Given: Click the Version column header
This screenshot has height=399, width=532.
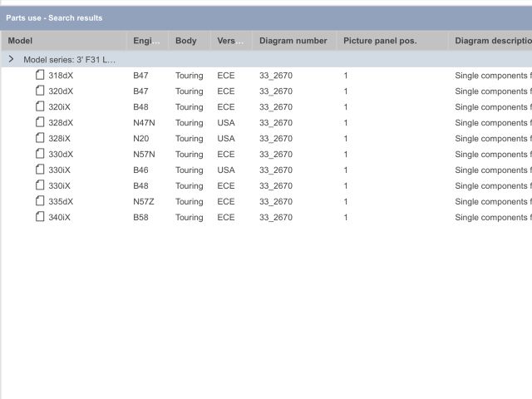Looking at the screenshot, I should [x=230, y=41].
